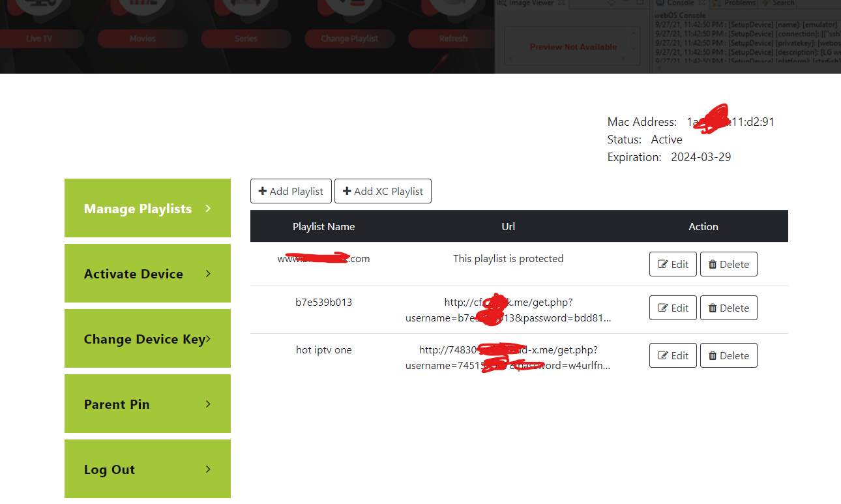Open the Activate Device section

point(147,273)
